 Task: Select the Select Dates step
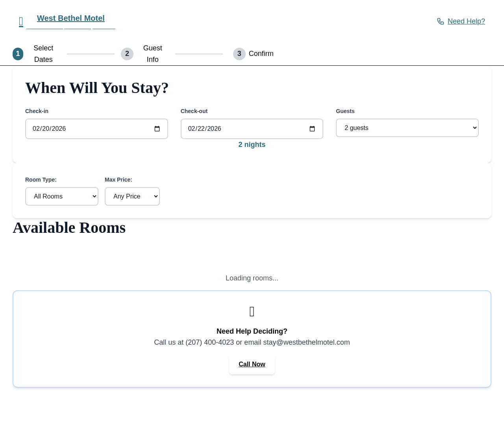pyautogui.click(x=43, y=54)
